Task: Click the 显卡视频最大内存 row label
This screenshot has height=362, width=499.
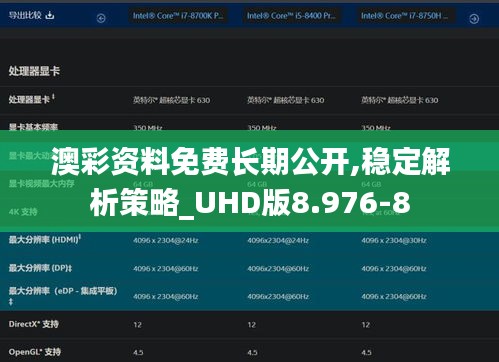Action: pos(41,184)
